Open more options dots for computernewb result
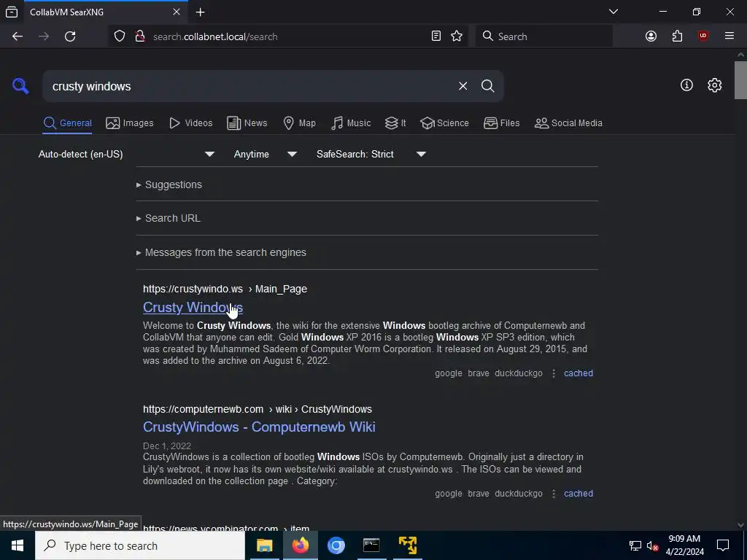The height and width of the screenshot is (560, 747). coord(553,494)
